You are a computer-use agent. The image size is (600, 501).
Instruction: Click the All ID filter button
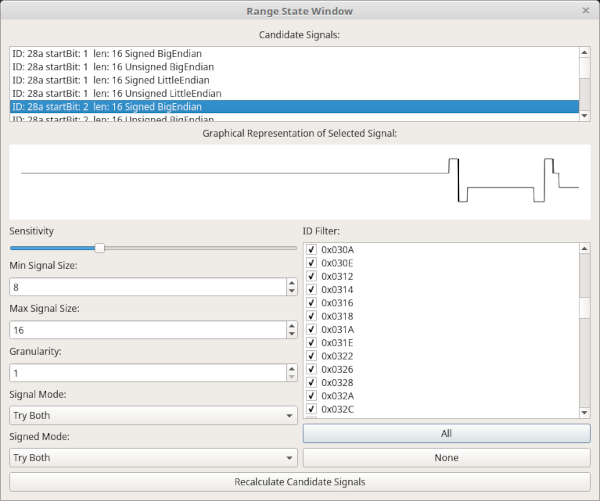447,433
